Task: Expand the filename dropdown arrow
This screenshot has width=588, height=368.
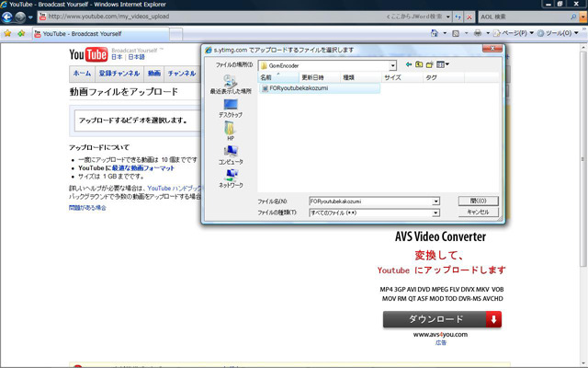Action: [x=435, y=201]
